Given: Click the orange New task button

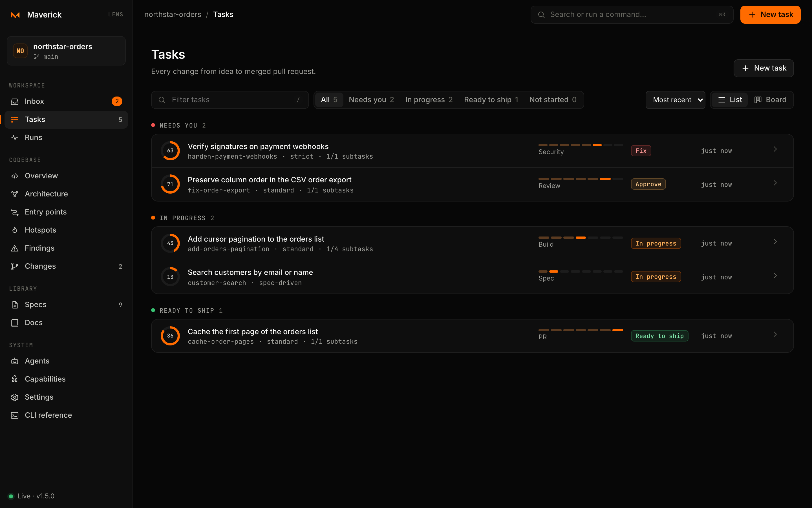Looking at the screenshot, I should click(x=770, y=14).
